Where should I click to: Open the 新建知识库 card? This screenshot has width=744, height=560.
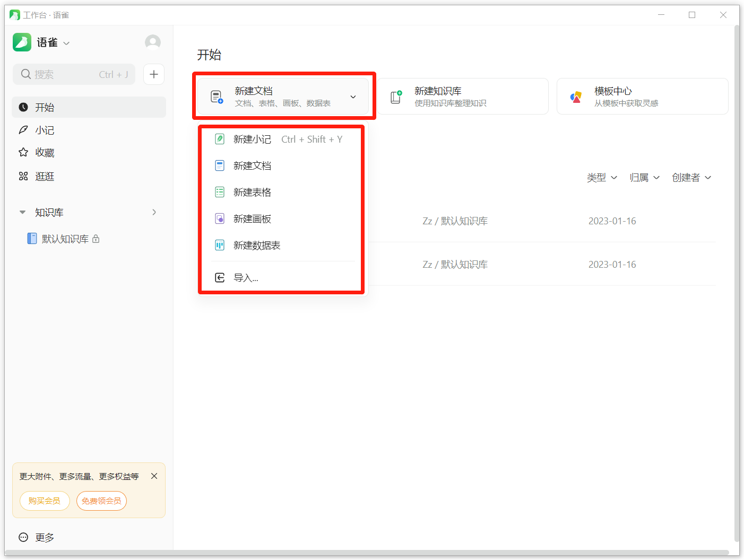tap(463, 96)
